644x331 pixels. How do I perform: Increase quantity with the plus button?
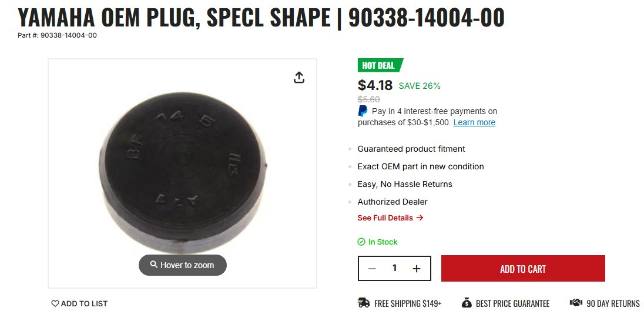[x=417, y=269]
